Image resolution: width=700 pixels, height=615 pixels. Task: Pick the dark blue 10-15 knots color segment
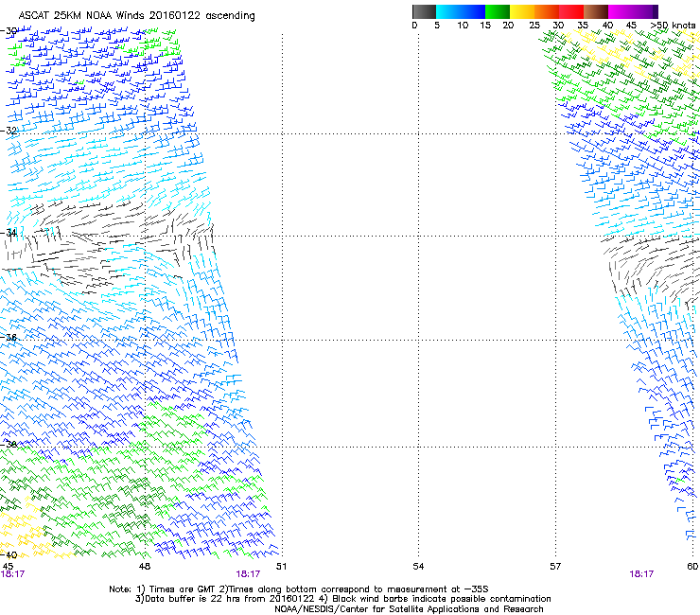tap(473, 11)
